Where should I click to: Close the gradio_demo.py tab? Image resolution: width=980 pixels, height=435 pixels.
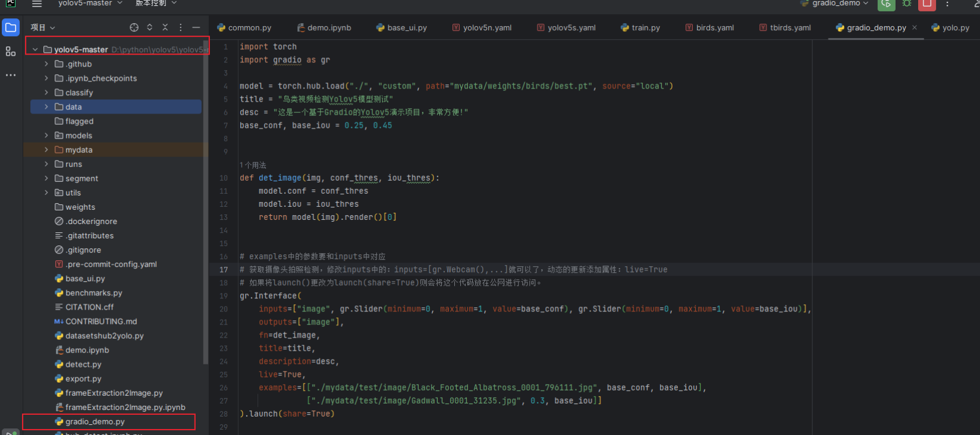[x=915, y=27]
